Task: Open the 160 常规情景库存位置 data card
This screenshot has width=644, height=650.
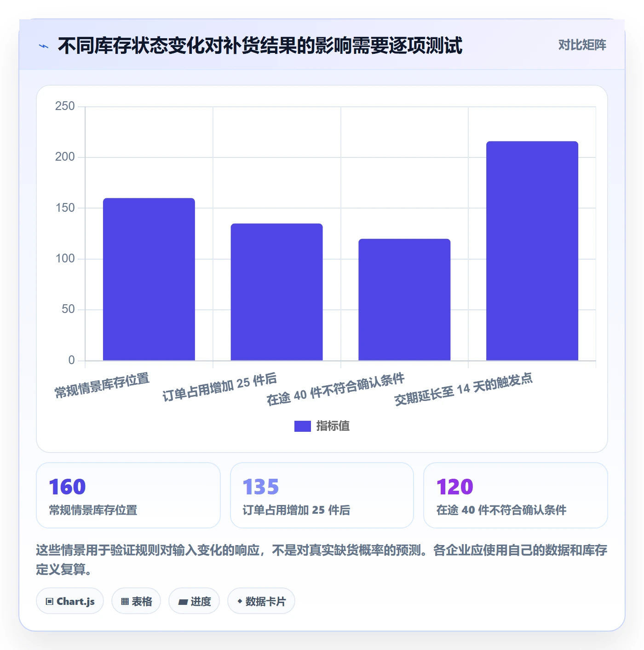Action: coord(128,495)
